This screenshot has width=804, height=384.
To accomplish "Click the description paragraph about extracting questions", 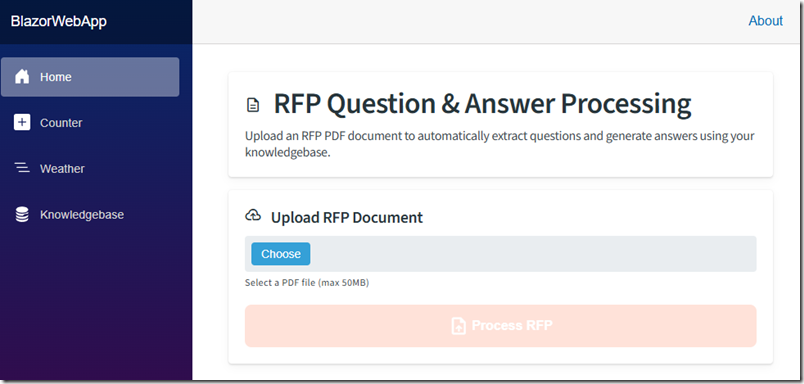I will click(x=500, y=145).
